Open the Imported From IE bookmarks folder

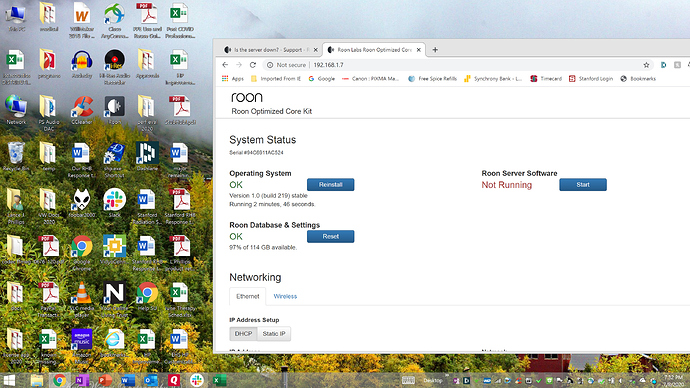pos(276,79)
